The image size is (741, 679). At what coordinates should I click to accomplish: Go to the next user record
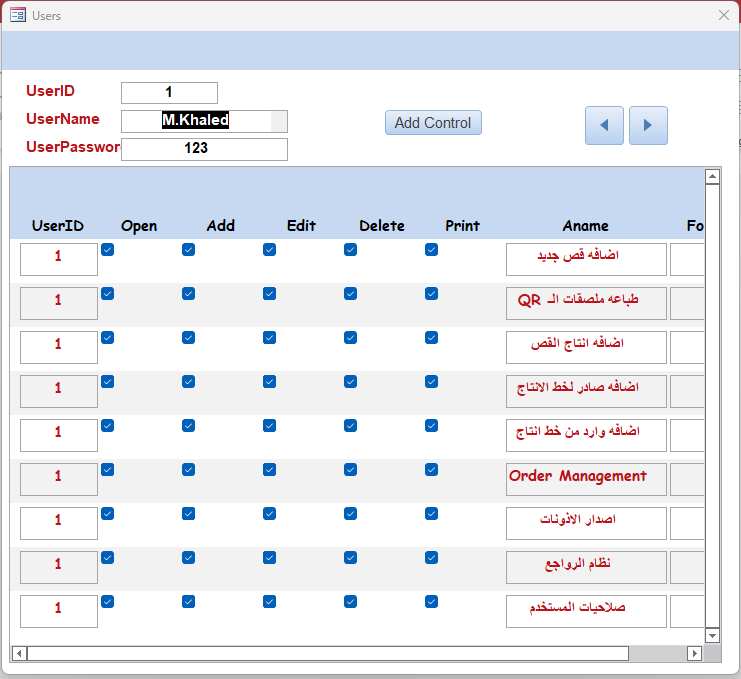(648, 125)
